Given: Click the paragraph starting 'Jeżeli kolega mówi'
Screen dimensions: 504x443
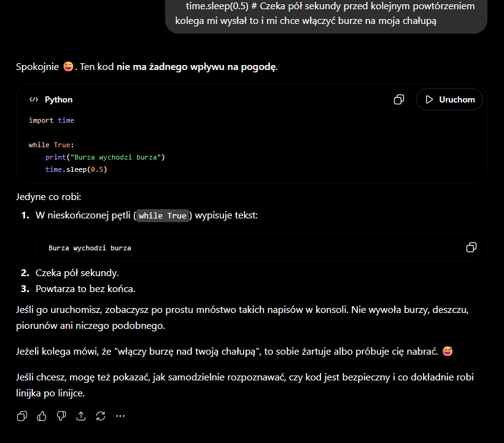Looking at the screenshot, I should tap(235, 352).
